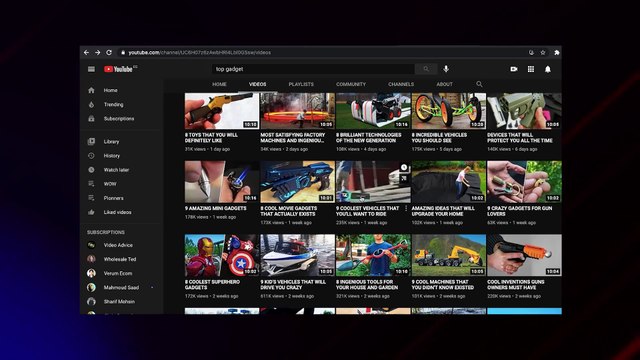Image resolution: width=640 pixels, height=360 pixels.
Task: Click the magnifier search button
Action: tap(426, 69)
